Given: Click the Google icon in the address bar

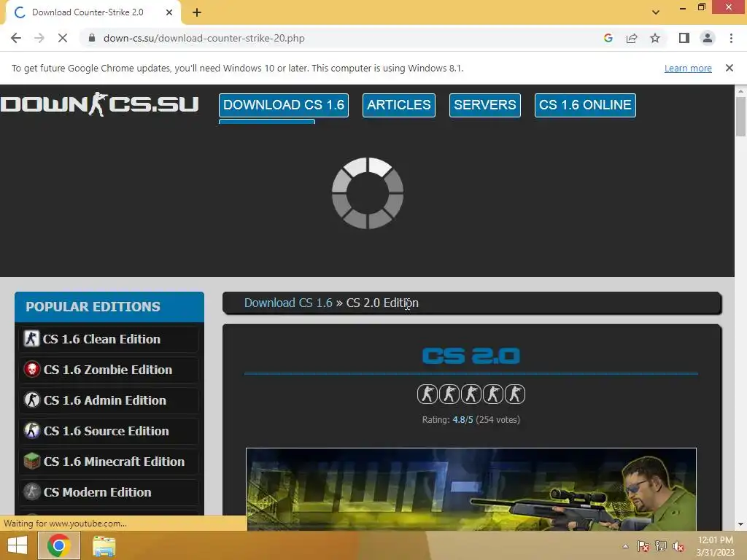Looking at the screenshot, I should click(x=608, y=38).
